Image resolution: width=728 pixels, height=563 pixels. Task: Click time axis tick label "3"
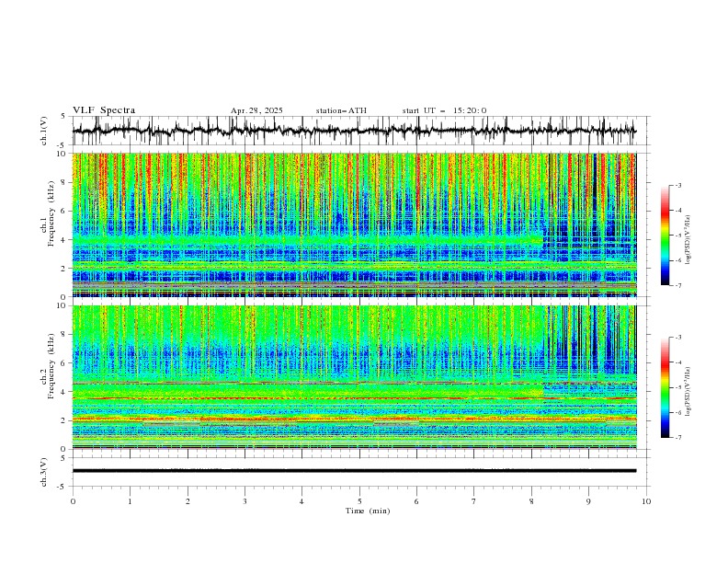click(x=245, y=501)
